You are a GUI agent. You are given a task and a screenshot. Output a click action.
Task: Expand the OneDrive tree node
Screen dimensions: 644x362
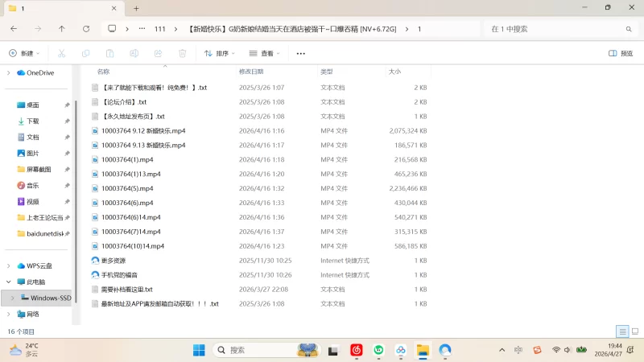point(9,72)
